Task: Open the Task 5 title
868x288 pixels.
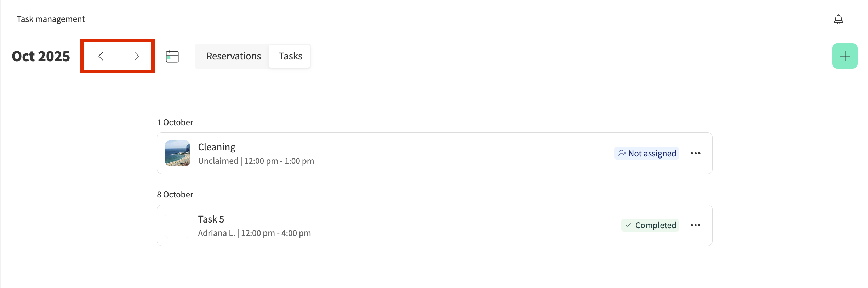Action: pyautogui.click(x=211, y=219)
